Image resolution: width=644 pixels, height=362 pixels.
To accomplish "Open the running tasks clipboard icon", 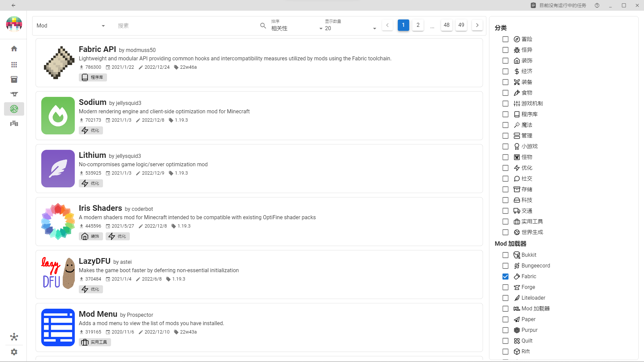I will (x=533, y=5).
